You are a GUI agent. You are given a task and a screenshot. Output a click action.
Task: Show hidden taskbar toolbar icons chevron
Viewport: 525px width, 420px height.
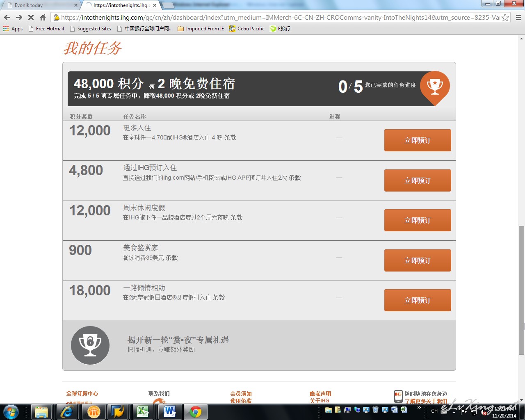click(419, 408)
